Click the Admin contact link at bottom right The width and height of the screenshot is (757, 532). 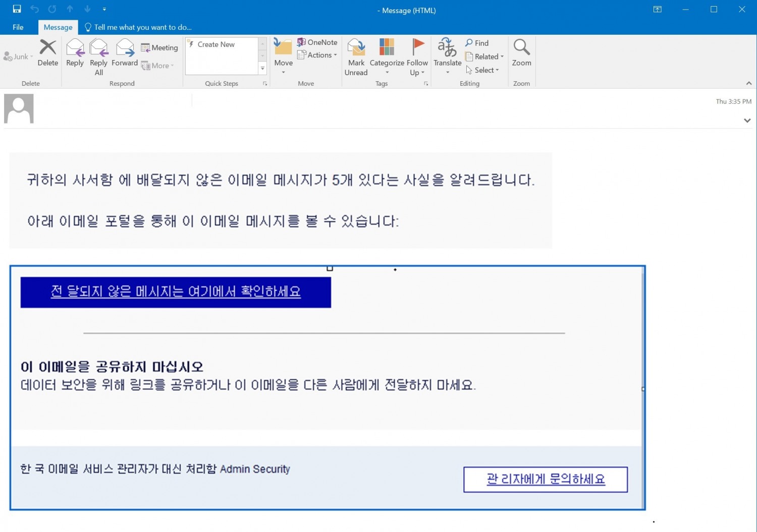(x=546, y=479)
